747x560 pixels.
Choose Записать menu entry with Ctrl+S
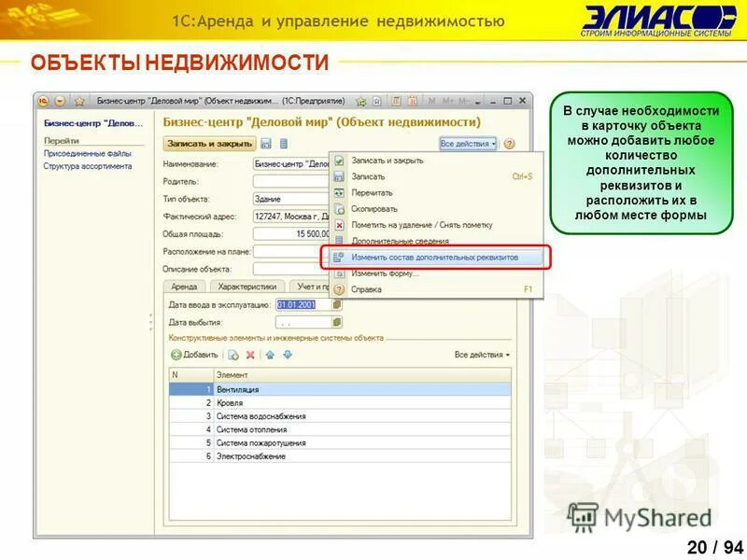click(x=436, y=176)
